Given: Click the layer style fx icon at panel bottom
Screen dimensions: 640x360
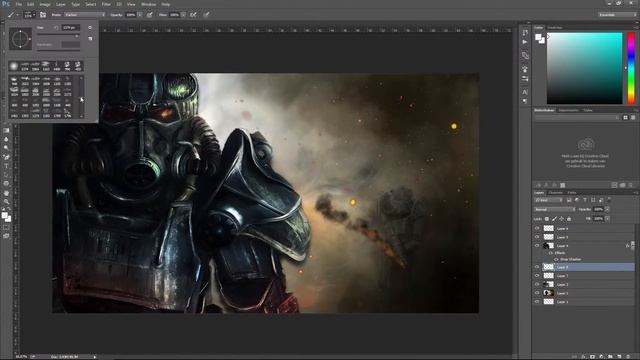Looking at the screenshot, I should (x=584, y=357).
